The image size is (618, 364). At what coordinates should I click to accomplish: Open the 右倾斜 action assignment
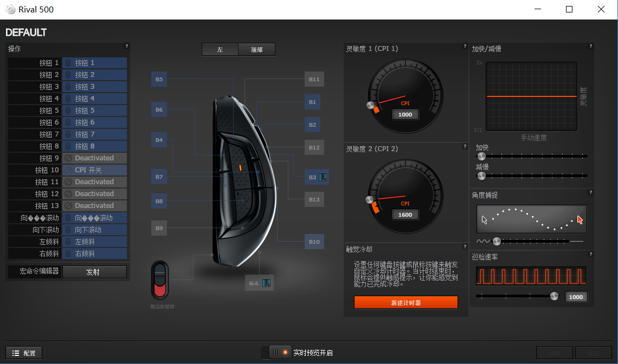click(x=94, y=253)
